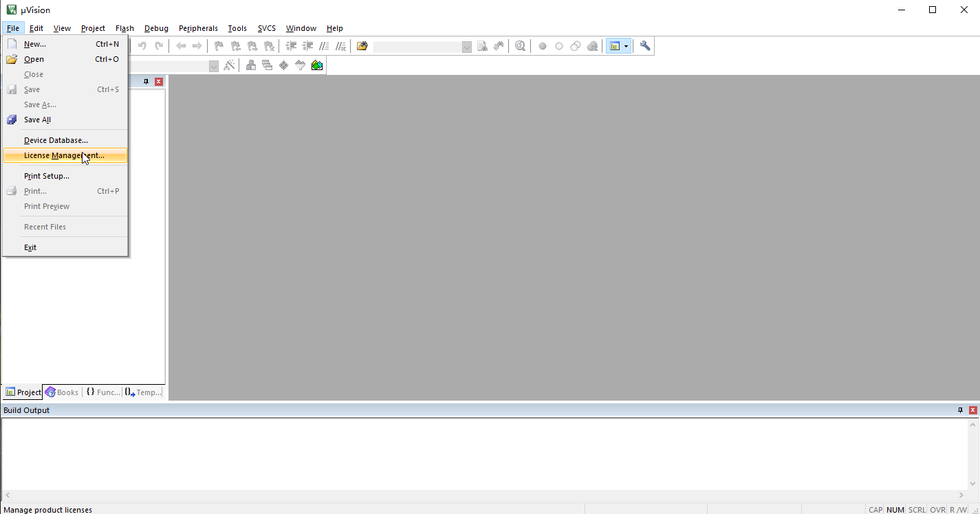The width and height of the screenshot is (980, 514).
Task: Choose Open from File menu
Action: (x=65, y=59)
